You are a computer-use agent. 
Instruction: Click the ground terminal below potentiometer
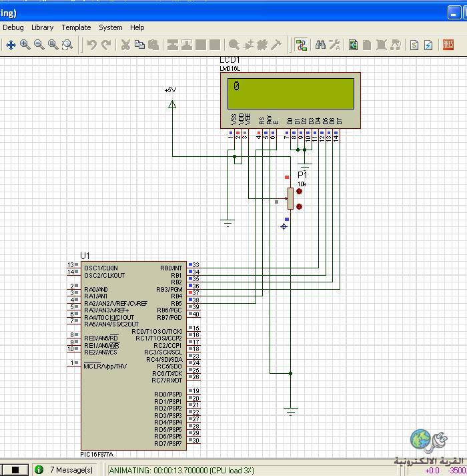(x=290, y=412)
